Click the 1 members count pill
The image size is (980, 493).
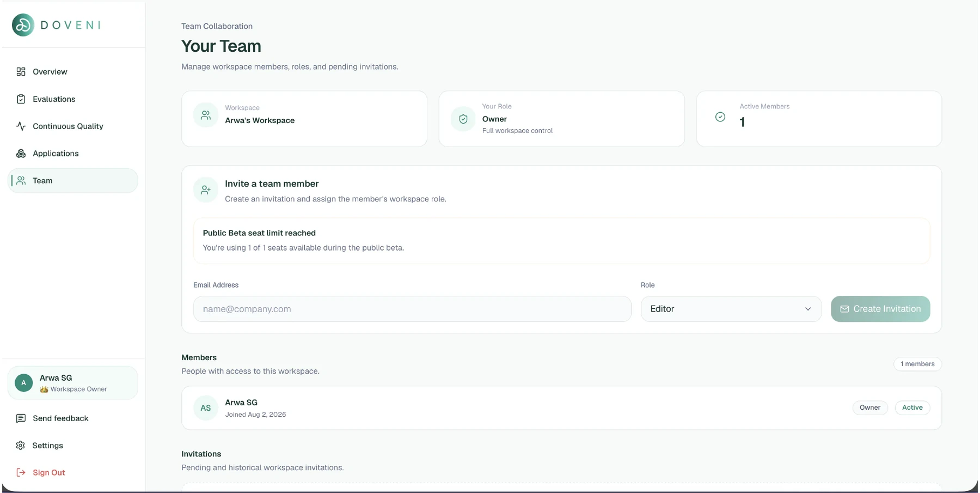coord(917,364)
